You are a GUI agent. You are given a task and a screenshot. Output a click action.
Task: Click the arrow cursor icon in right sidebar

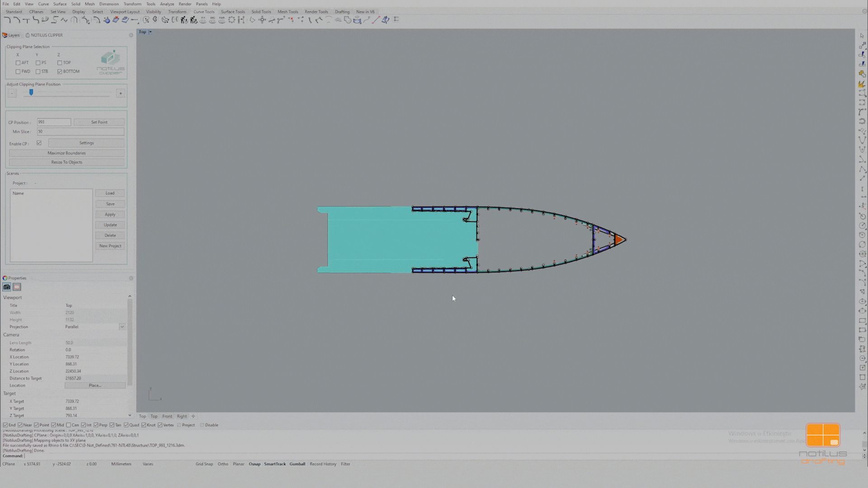[x=862, y=36]
